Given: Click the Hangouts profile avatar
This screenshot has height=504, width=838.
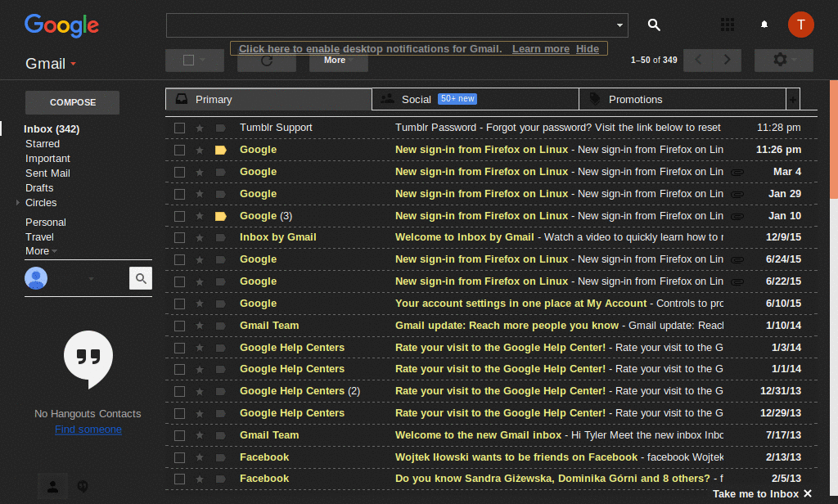Looking at the screenshot, I should click(x=36, y=278).
